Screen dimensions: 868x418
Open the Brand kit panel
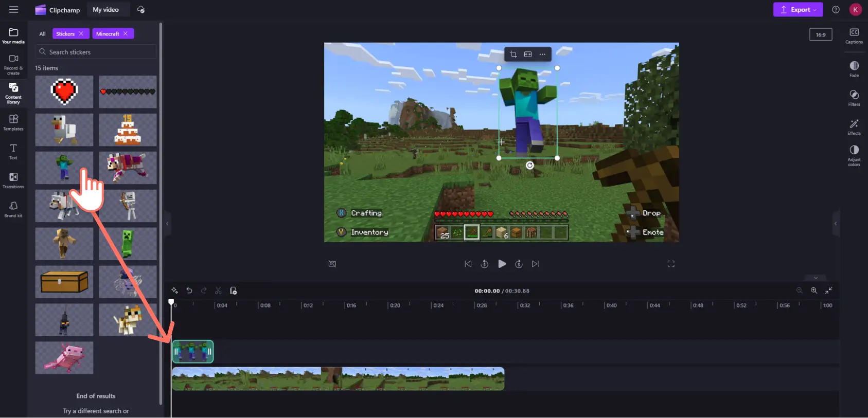pos(13,209)
